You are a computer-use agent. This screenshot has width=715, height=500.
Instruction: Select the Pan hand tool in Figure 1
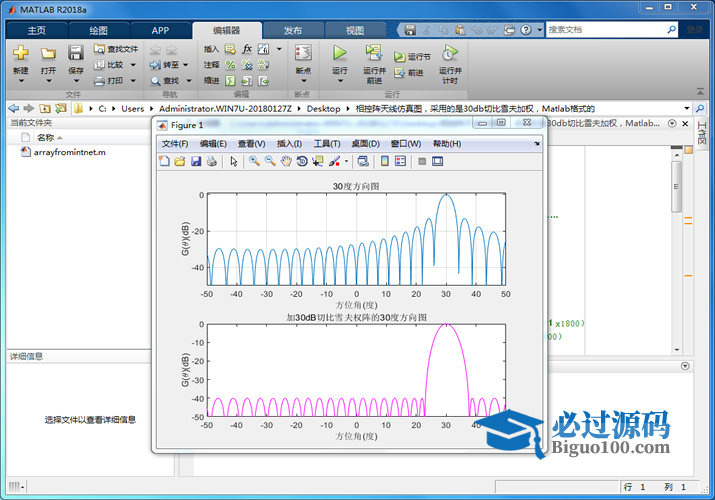pos(285,161)
